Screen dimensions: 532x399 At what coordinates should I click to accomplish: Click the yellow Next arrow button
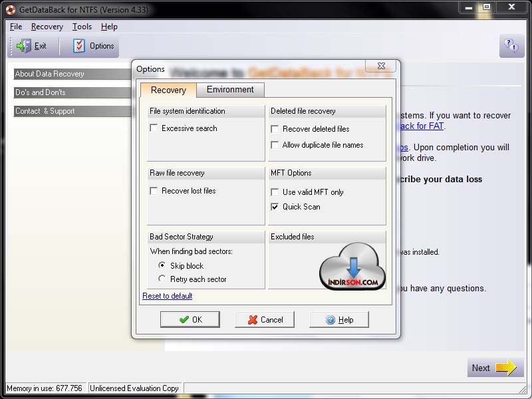click(x=495, y=368)
